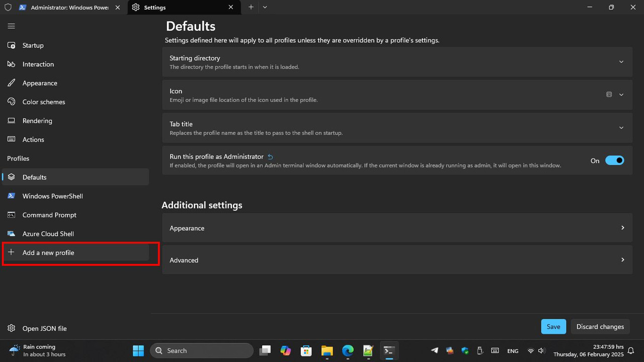Click the ENG language indicator
Viewport: 644px width, 362px height.
click(x=513, y=351)
